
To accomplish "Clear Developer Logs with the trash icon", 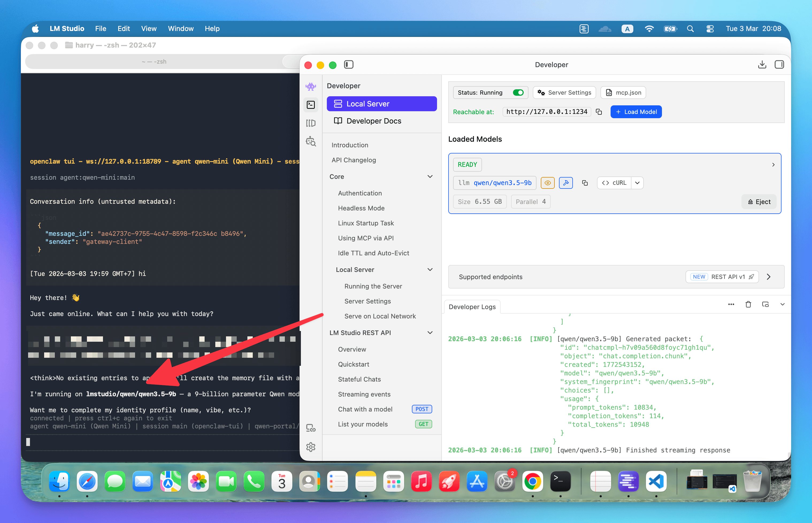I will coord(748,304).
